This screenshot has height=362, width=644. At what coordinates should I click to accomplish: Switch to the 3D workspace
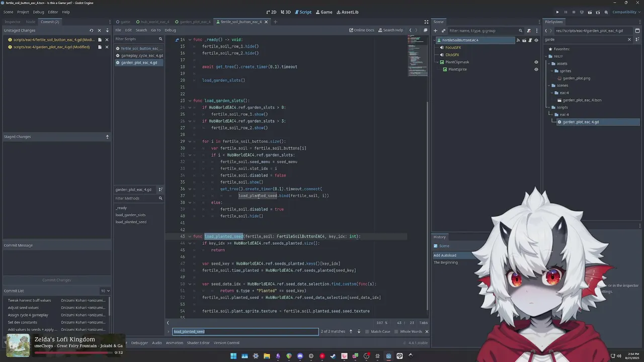click(x=285, y=12)
